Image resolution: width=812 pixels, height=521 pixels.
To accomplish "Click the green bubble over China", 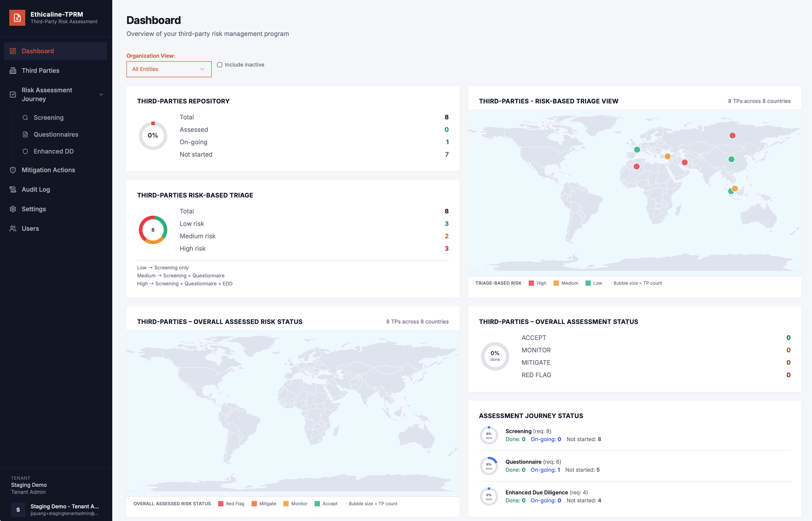I will coord(731,159).
